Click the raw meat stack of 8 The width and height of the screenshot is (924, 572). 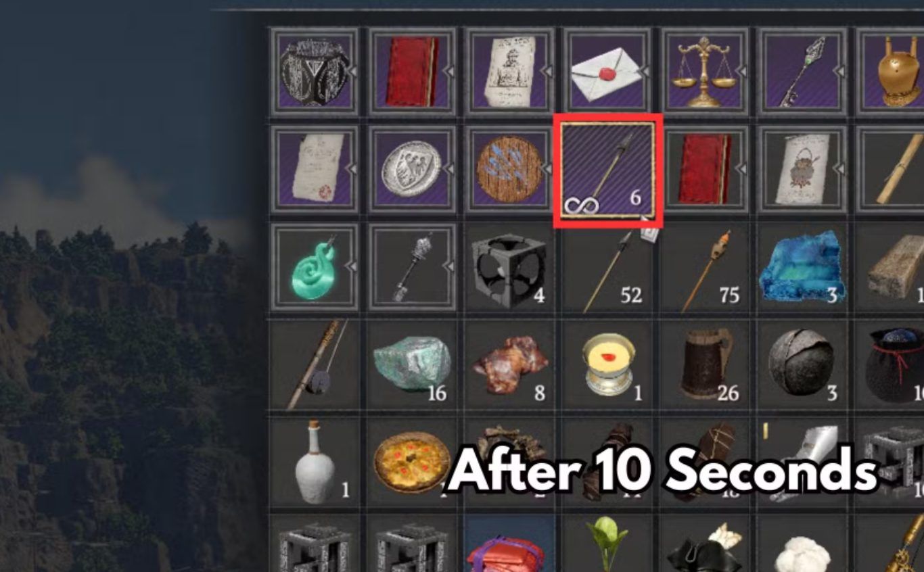click(x=509, y=365)
